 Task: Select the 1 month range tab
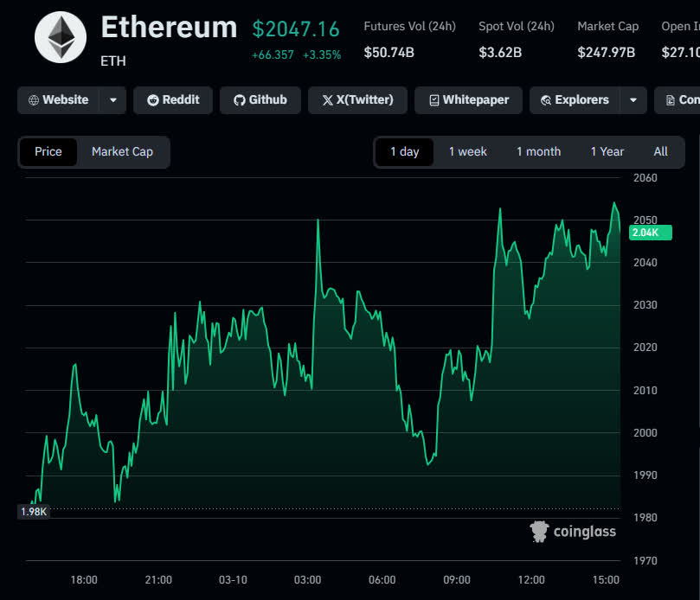538,152
